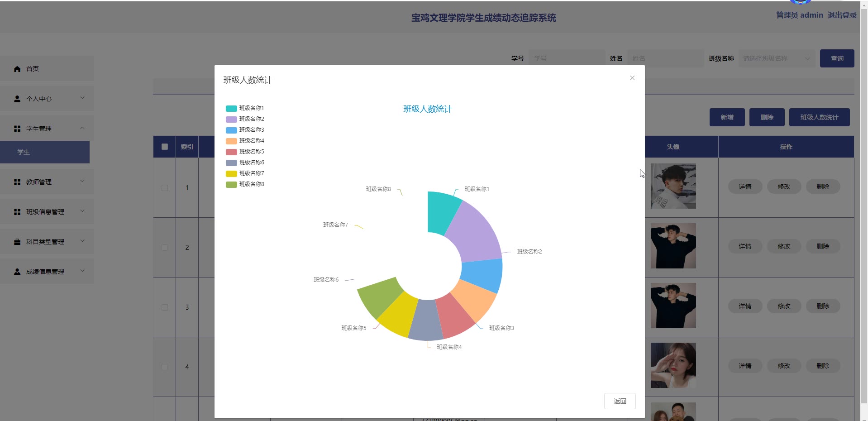Viewport: 868px width, 421px height.
Task: Click the 删除 button above the table
Action: (767, 117)
